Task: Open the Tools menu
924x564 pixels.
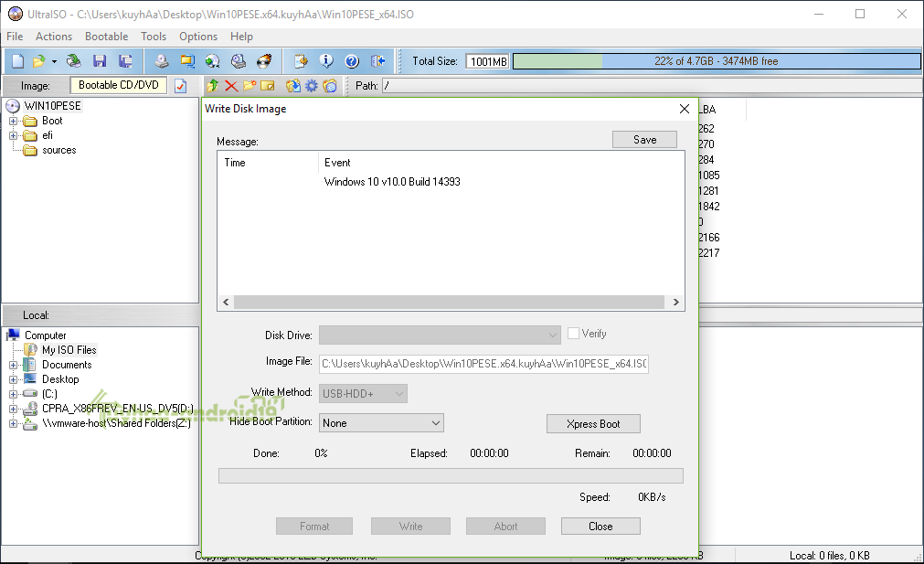Action: click(154, 37)
